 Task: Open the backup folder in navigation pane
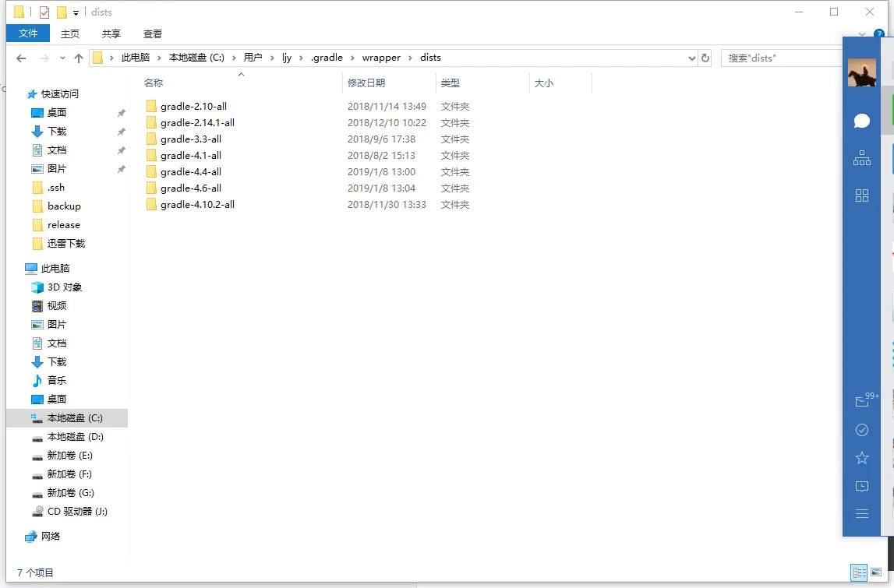pos(64,206)
